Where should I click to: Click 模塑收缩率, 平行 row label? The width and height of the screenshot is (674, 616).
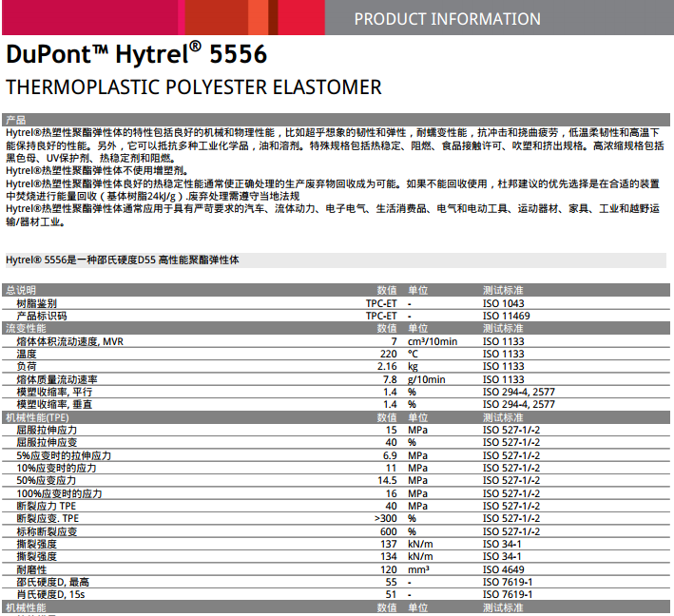pos(54,392)
